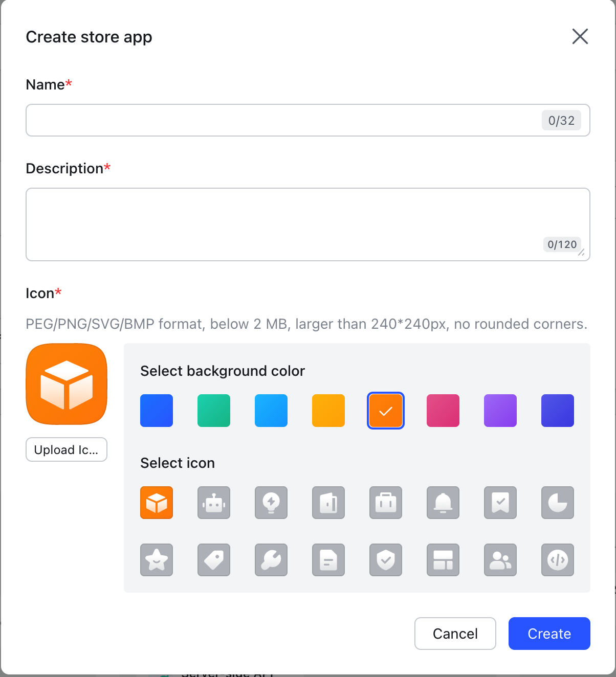This screenshot has width=616, height=677.
Task: Select the people group icon
Action: pos(500,560)
